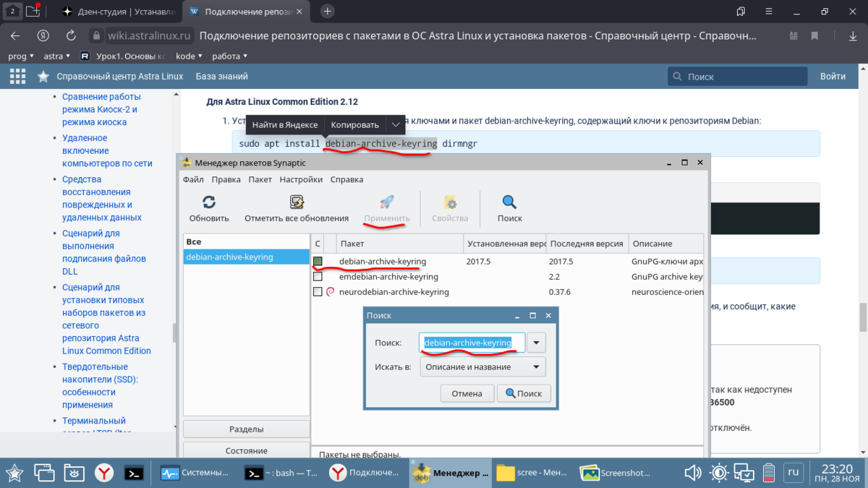Click the volume speaker tray icon
Screen dimensions: 868x488
pos(693,474)
